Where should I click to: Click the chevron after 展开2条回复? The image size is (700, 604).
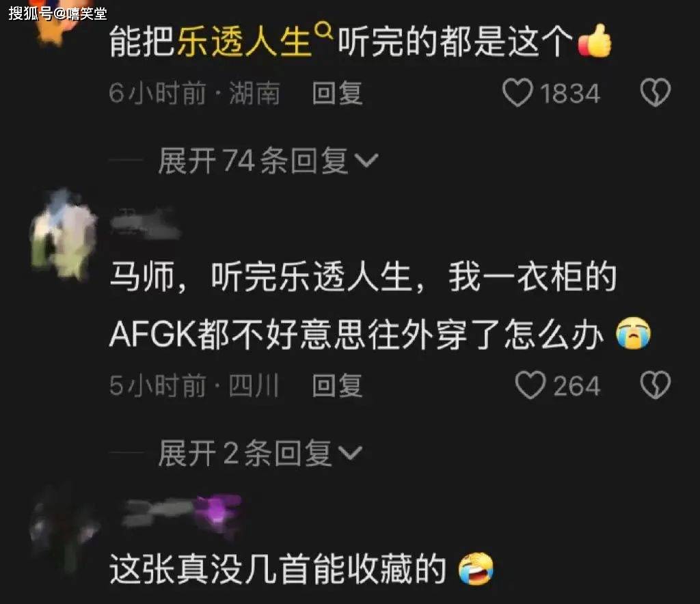(x=350, y=453)
